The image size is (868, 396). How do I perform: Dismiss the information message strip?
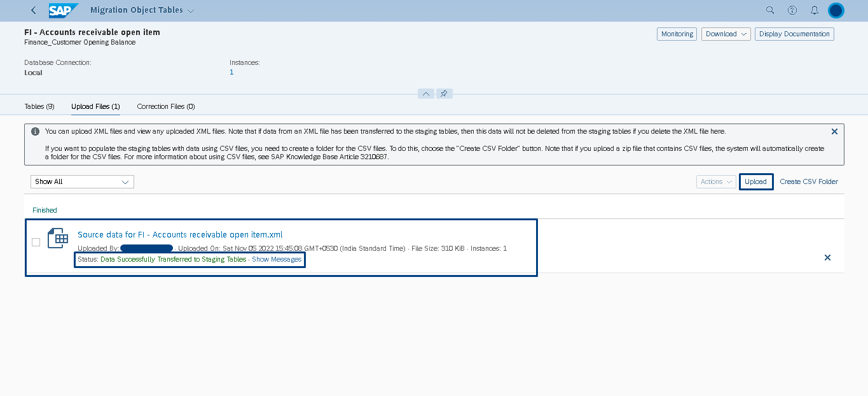click(834, 131)
